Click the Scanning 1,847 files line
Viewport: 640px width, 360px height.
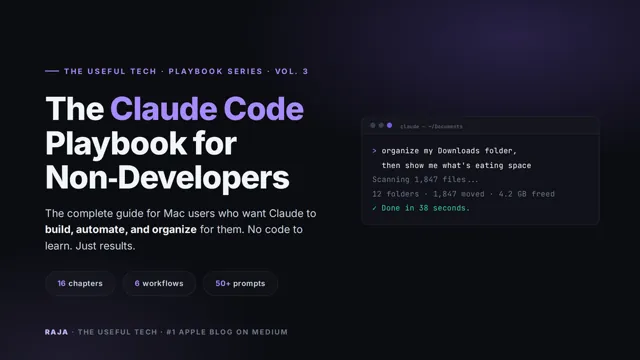tap(425, 180)
